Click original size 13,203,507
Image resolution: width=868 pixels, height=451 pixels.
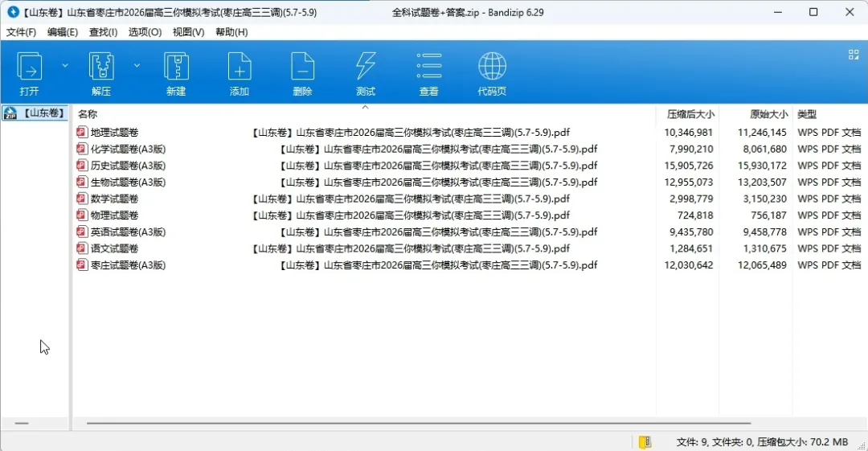tap(762, 182)
